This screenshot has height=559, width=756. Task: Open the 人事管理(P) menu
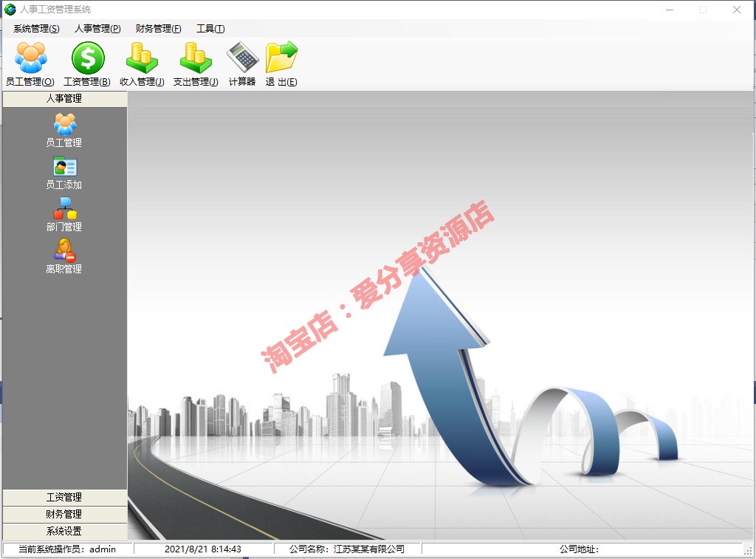coord(97,29)
